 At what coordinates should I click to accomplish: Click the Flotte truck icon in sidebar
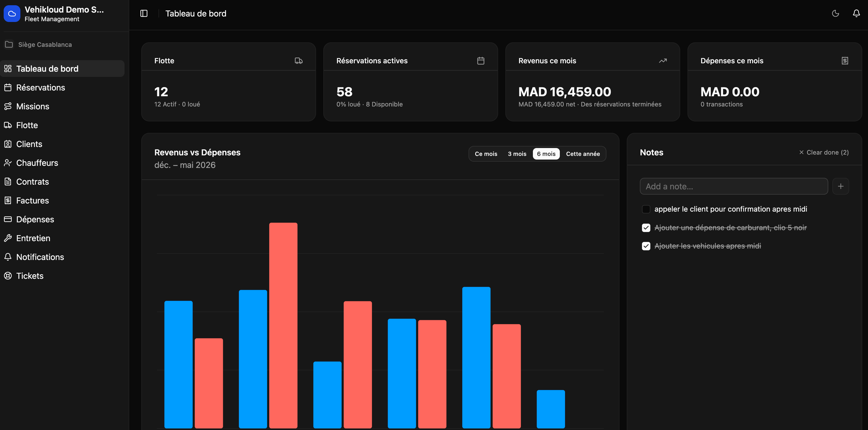click(8, 125)
